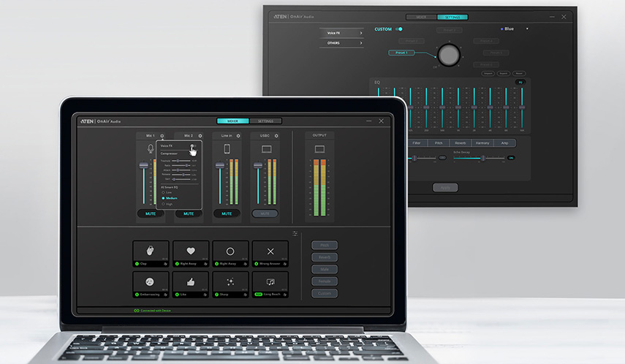Image resolution: width=625 pixels, height=364 pixels.
Task: Click the Mic 1 microphone icon
Action: pyautogui.click(x=151, y=148)
